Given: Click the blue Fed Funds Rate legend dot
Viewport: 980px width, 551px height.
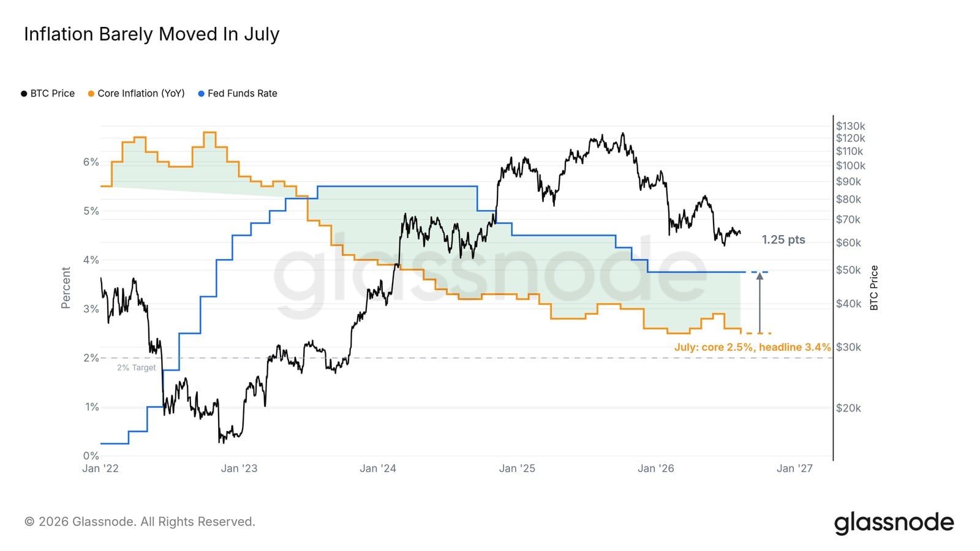Looking at the screenshot, I should pos(201,94).
